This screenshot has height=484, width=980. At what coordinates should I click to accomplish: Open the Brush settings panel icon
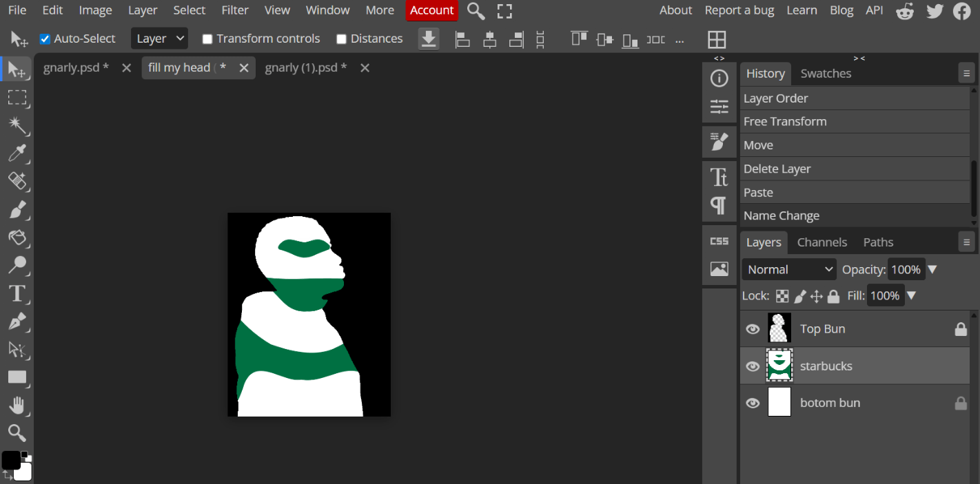[719, 142]
